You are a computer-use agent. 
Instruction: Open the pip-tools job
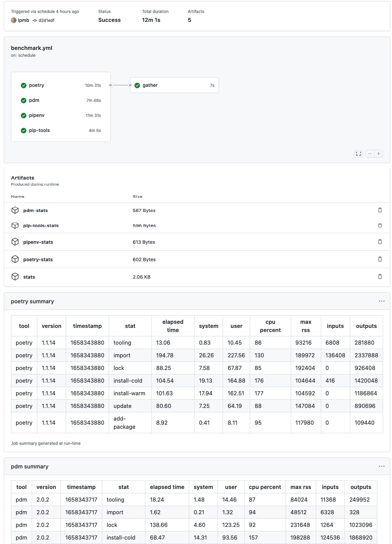[x=61, y=131]
